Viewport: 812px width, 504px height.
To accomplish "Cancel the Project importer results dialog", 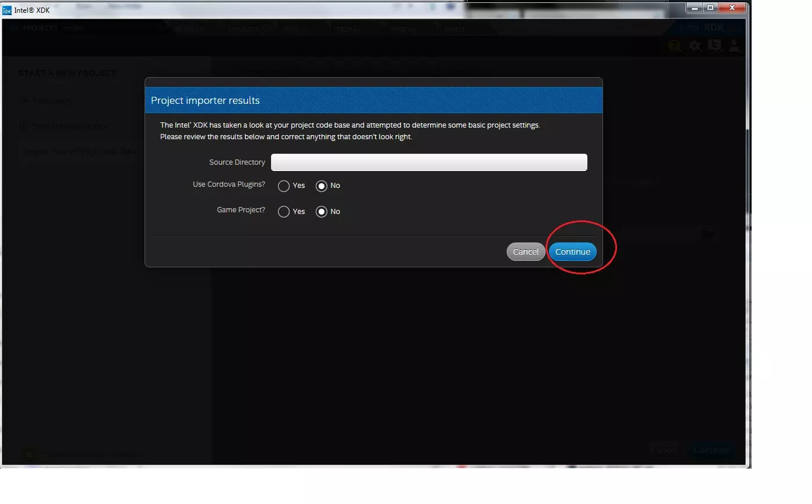I will tap(526, 252).
